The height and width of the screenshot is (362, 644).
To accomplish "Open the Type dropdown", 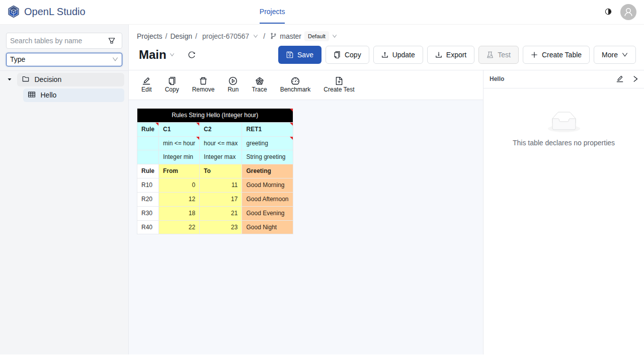I will (64, 59).
